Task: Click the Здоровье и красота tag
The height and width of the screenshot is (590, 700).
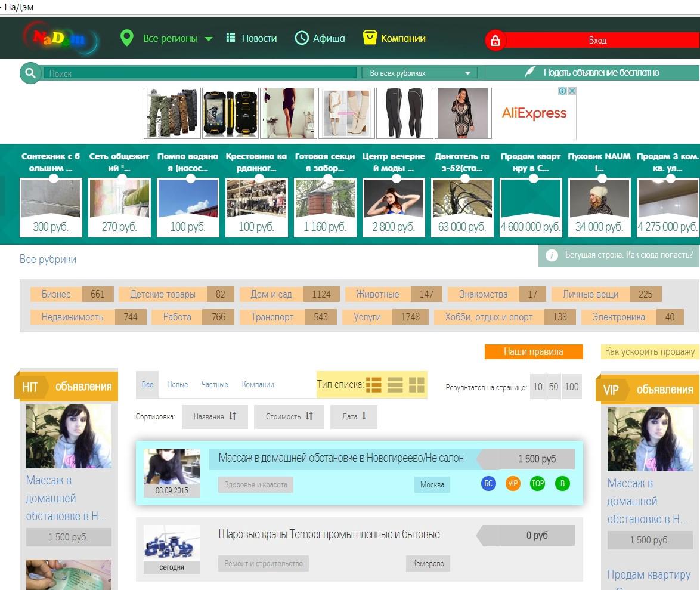Action: coord(256,484)
